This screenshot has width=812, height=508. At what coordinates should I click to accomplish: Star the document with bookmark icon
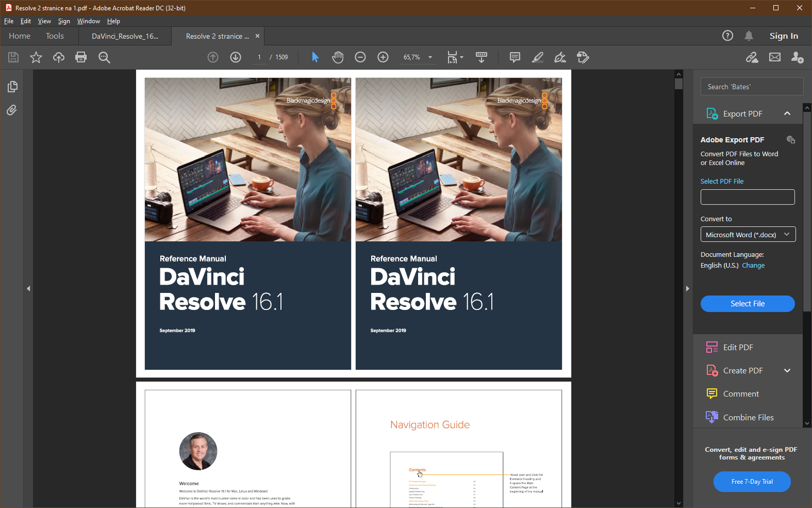[36, 57]
